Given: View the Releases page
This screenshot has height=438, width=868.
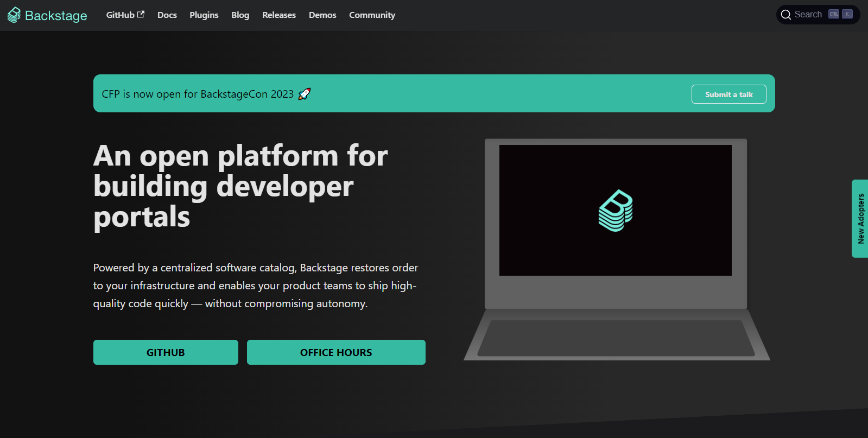Looking at the screenshot, I should pos(279,15).
